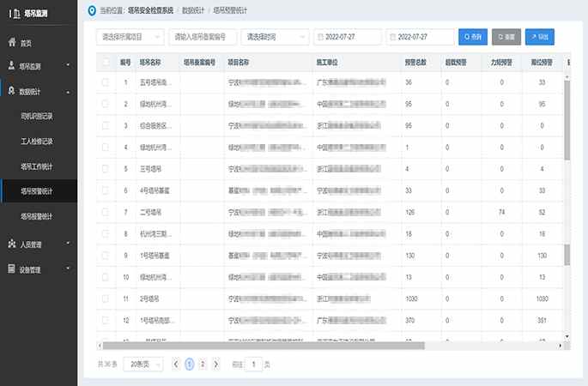Click the blue 查询 search button
Image resolution: width=588 pixels, height=386 pixels.
[x=474, y=37]
